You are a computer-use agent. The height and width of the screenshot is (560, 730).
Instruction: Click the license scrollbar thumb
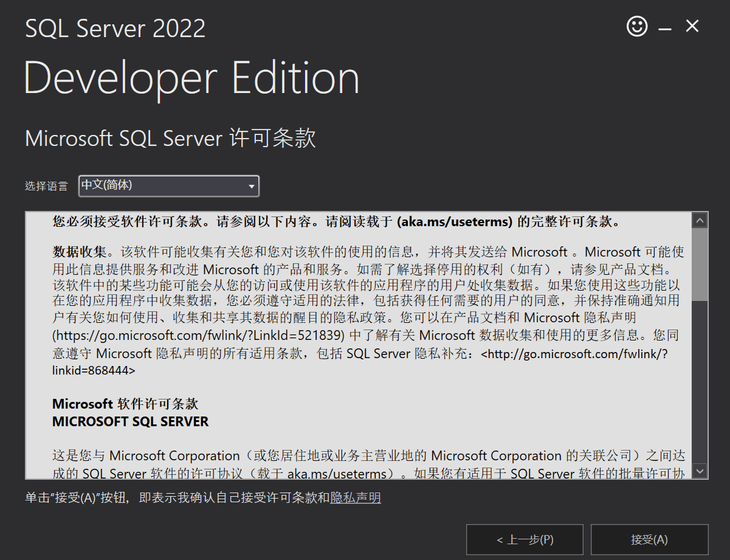tap(700, 264)
